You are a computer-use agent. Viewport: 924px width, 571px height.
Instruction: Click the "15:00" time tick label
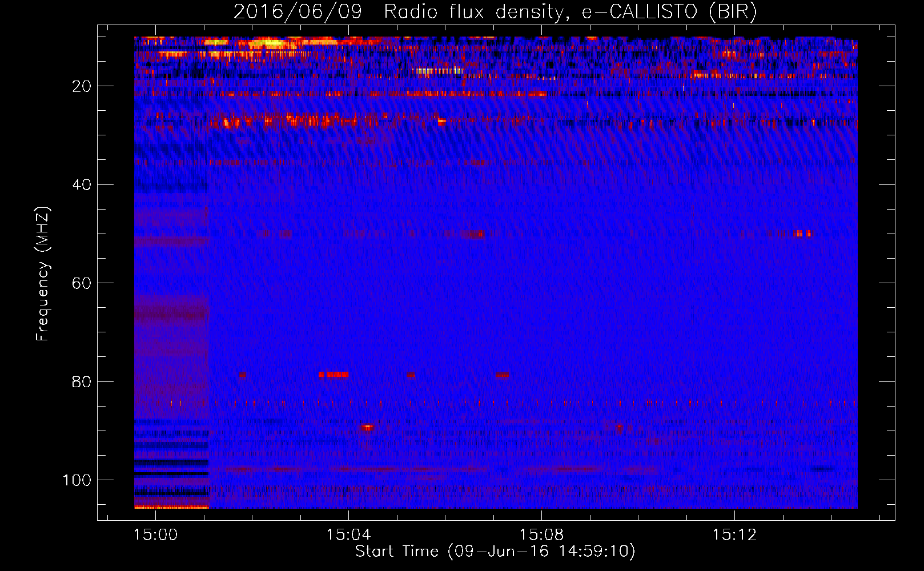(155, 535)
